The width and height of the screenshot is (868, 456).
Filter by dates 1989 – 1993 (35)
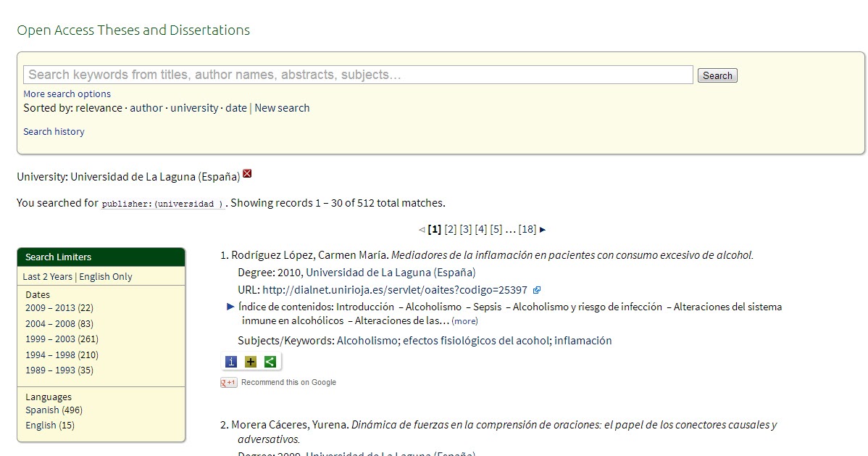click(59, 370)
